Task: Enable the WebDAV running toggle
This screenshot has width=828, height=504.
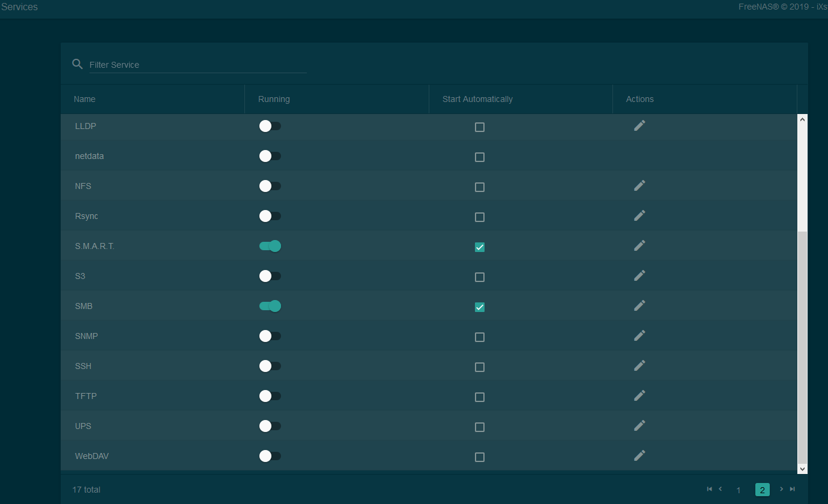Action: point(270,456)
